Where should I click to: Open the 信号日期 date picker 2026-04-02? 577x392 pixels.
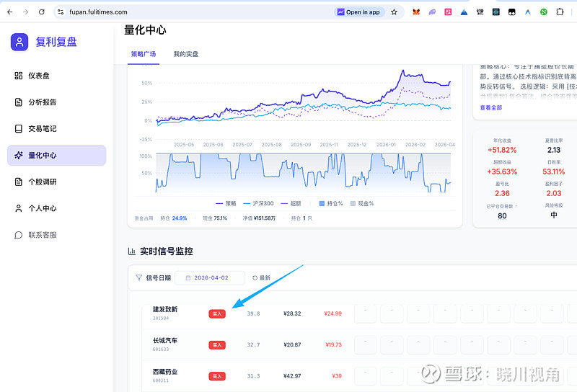point(210,278)
